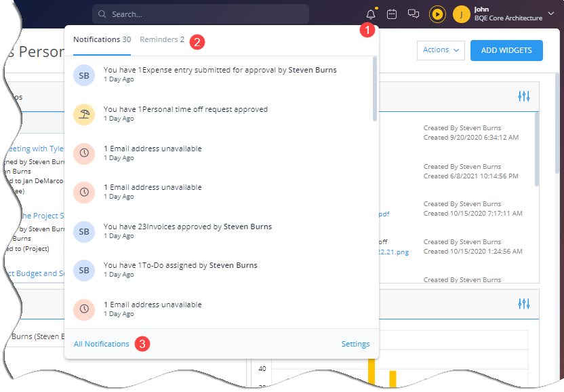
Task: Open the Actions dropdown
Action: 441,50
